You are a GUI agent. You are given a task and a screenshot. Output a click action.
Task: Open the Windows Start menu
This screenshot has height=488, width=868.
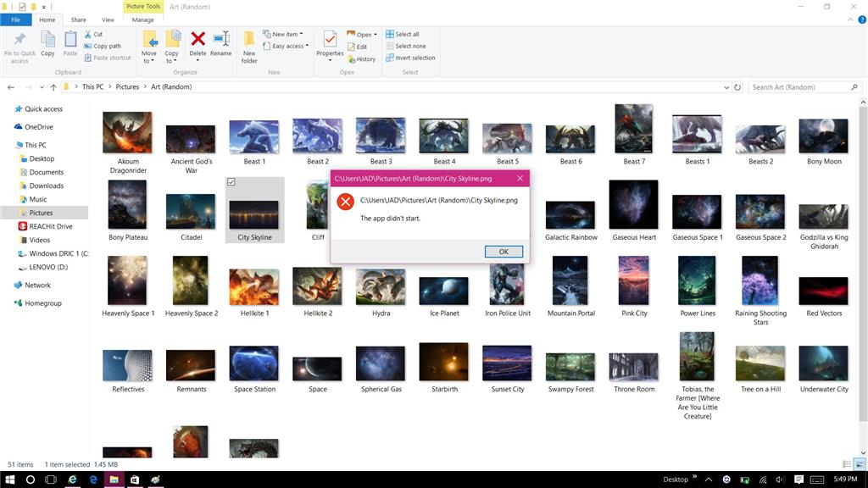(9, 480)
